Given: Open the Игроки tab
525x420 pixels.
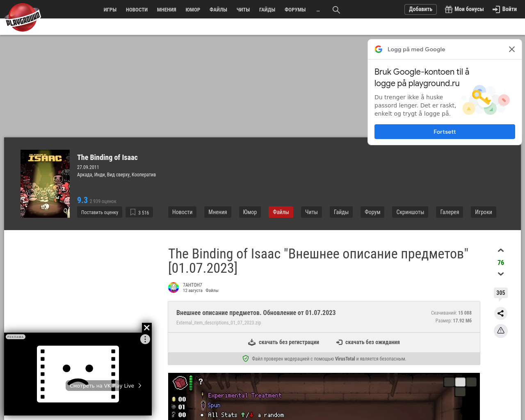Looking at the screenshot, I should point(483,212).
